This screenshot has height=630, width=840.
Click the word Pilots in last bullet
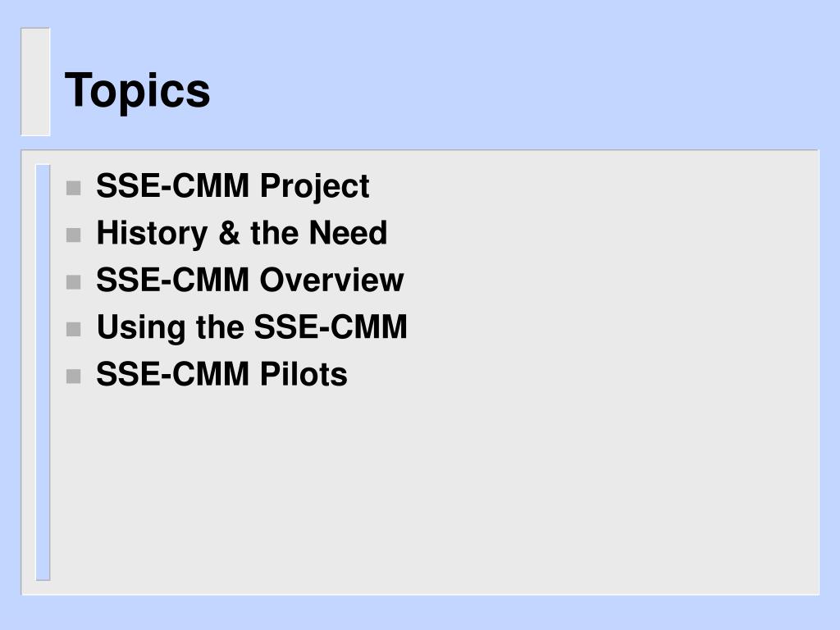pos(304,374)
